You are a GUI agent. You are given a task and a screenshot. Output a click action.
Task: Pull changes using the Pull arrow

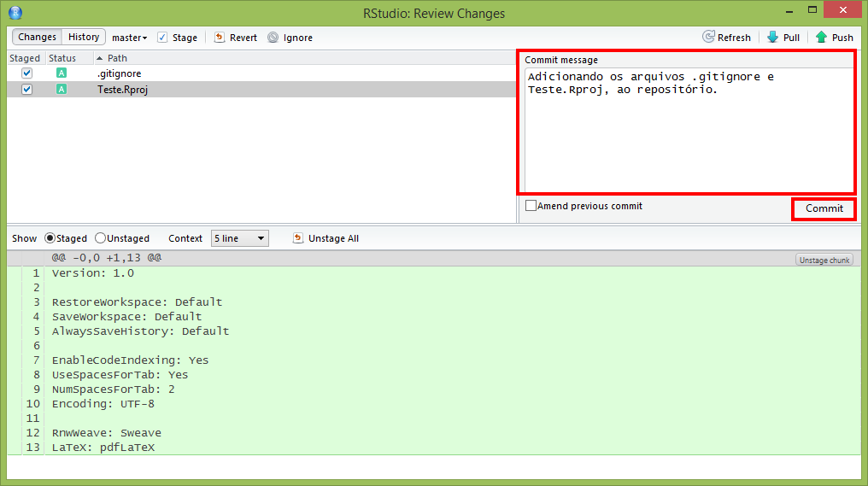click(772, 37)
